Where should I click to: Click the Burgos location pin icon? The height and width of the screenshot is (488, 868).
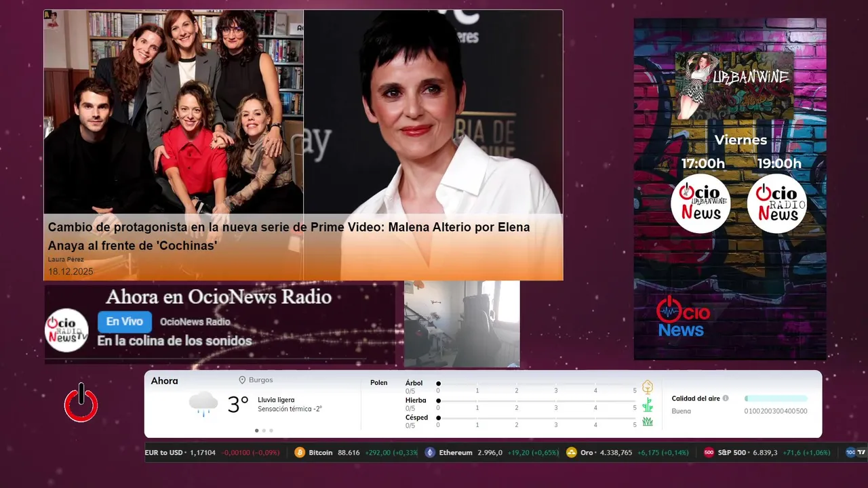pyautogui.click(x=242, y=380)
